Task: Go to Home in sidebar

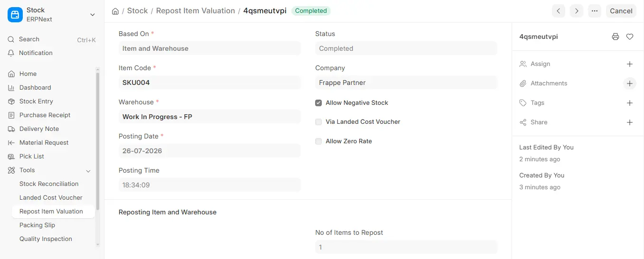Action: pos(28,74)
